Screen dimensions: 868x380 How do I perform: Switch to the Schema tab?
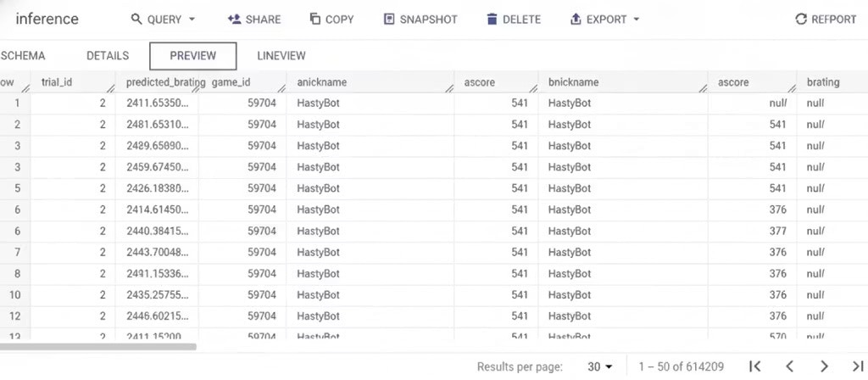click(23, 56)
